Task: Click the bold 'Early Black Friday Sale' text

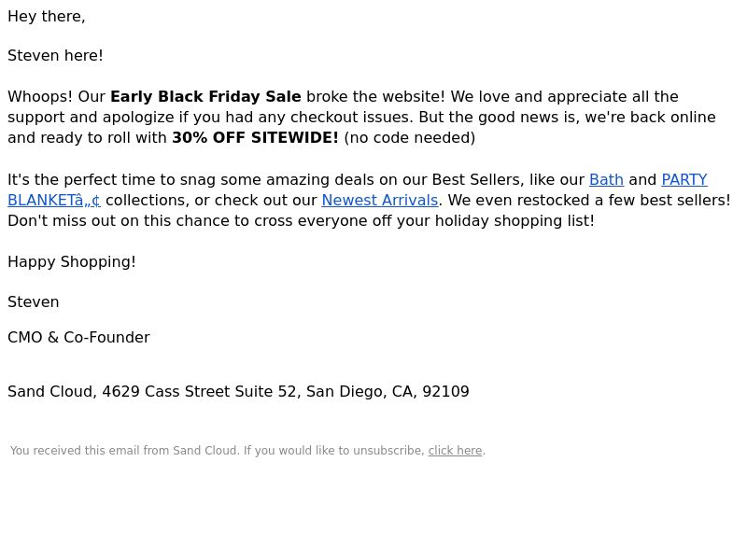Action: 205,97
